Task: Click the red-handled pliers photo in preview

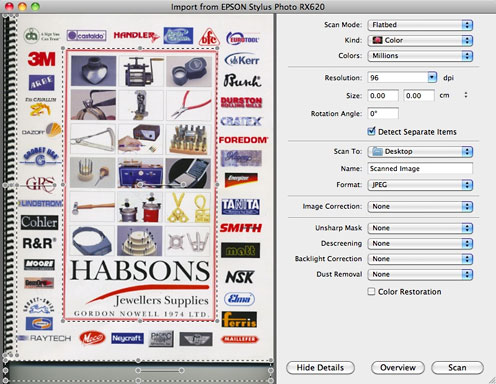Action: click(x=189, y=105)
